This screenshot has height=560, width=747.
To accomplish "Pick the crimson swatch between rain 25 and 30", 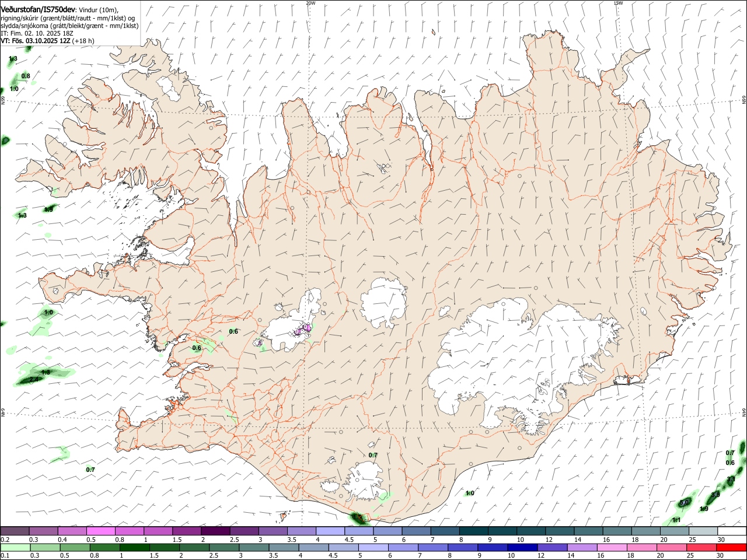I will point(701,547).
